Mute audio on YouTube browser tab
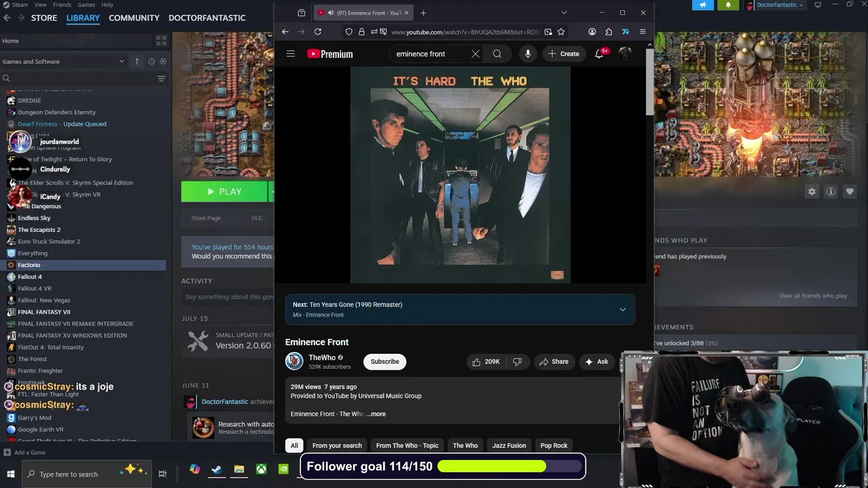 click(x=330, y=13)
